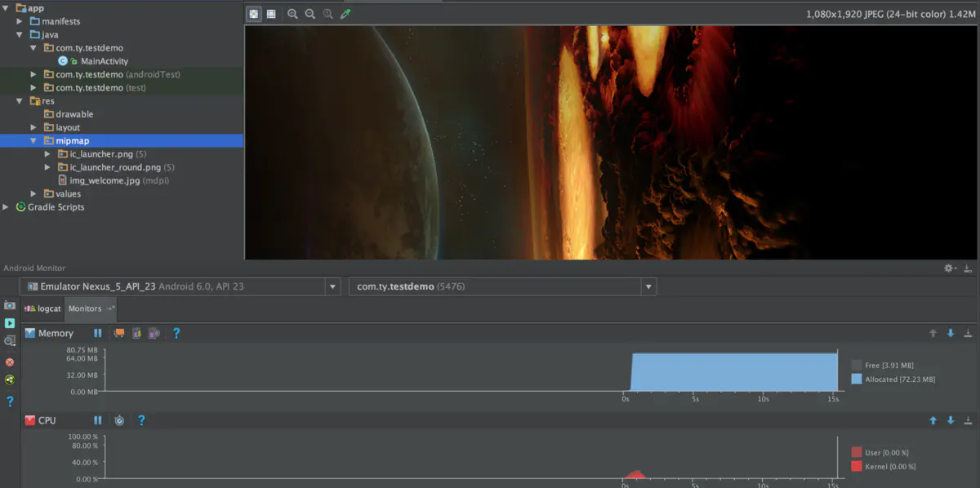Expand ic_launcher.png group
980x488 pixels.
pos(47,154)
